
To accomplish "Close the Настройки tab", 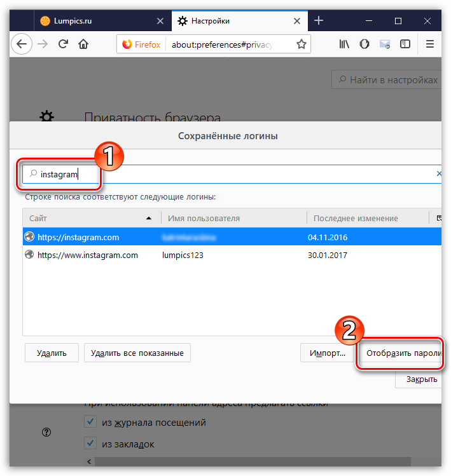I will tap(297, 21).
